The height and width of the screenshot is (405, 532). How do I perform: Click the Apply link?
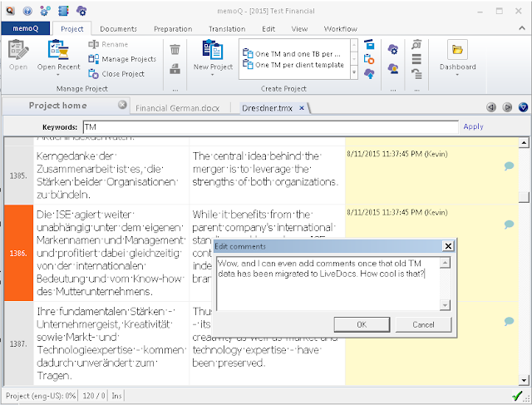(473, 126)
